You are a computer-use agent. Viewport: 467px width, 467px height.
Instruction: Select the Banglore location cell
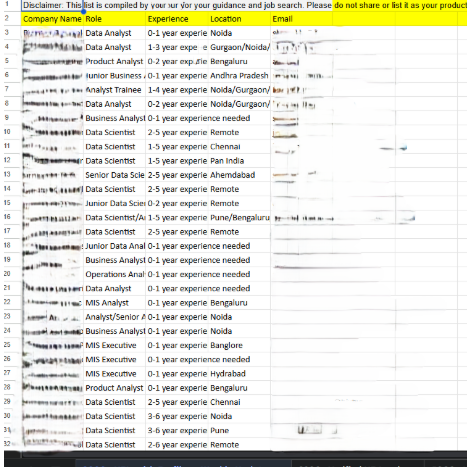pyautogui.click(x=239, y=346)
